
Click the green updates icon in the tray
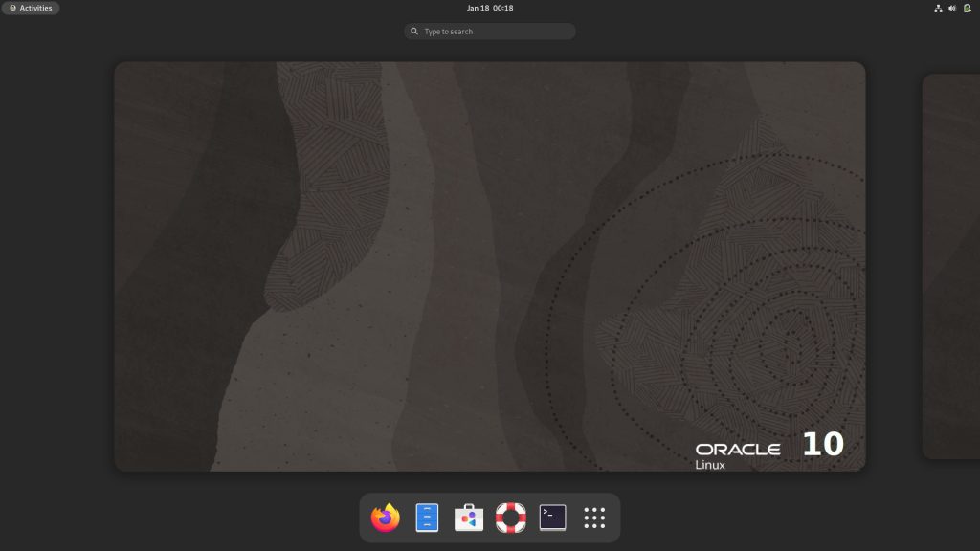click(x=965, y=8)
